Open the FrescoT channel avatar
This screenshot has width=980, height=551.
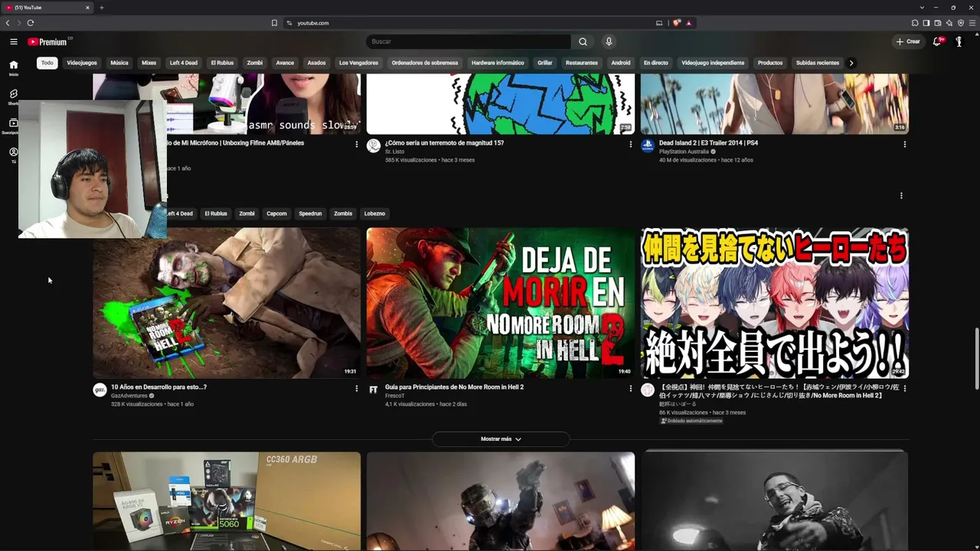(x=374, y=390)
